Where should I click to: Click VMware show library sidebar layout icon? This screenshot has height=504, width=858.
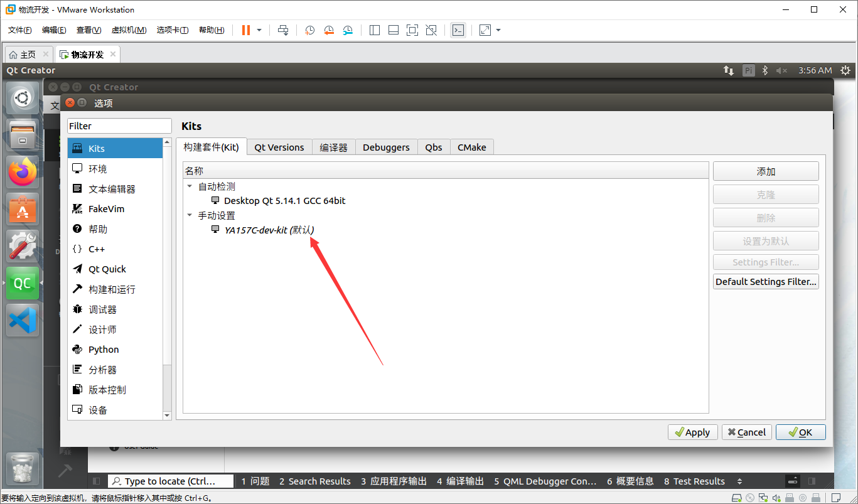tap(375, 30)
